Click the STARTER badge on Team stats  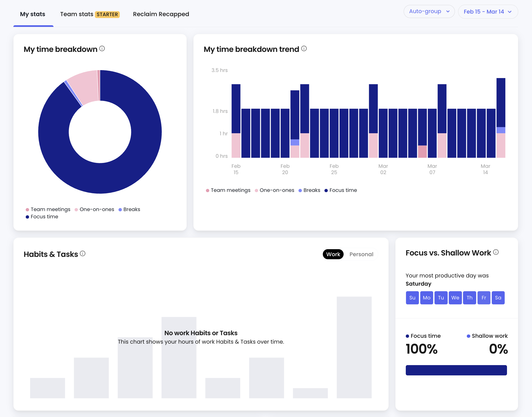107,14
